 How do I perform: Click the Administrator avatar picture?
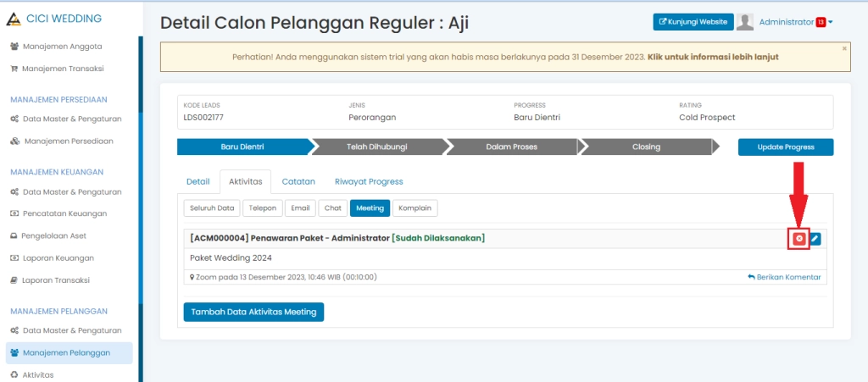tap(745, 22)
